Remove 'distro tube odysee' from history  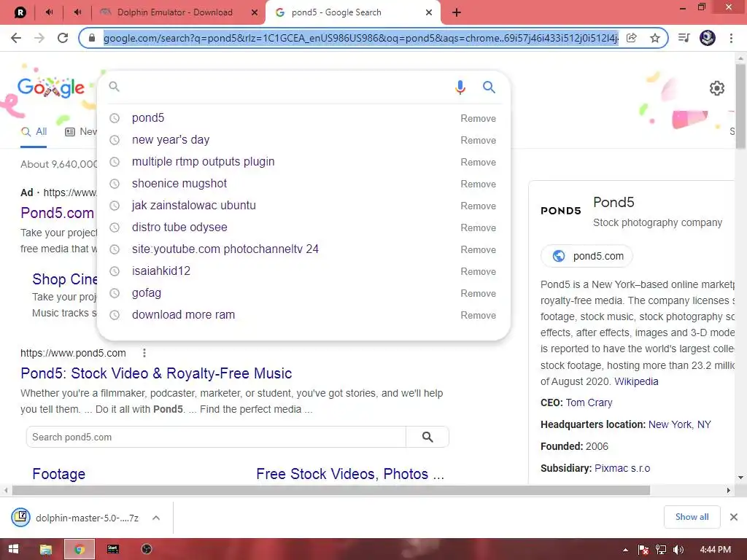(479, 228)
